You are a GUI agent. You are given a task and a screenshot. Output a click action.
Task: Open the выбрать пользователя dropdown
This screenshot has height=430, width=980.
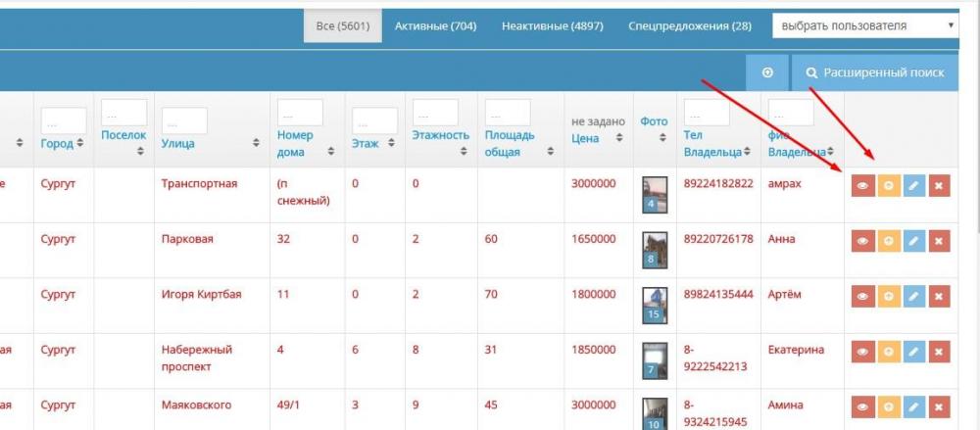[x=865, y=25]
